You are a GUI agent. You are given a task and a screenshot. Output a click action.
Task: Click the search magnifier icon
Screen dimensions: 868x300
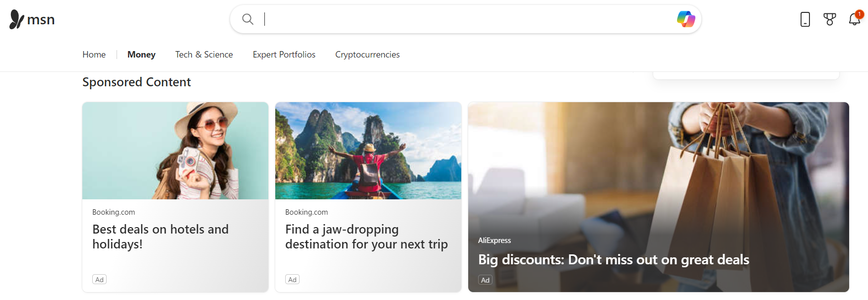248,19
